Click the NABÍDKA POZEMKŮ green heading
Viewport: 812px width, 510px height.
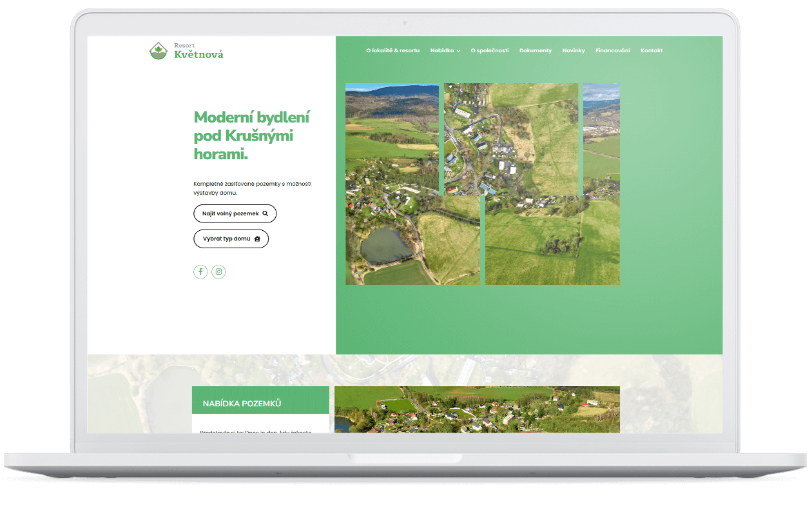242,404
